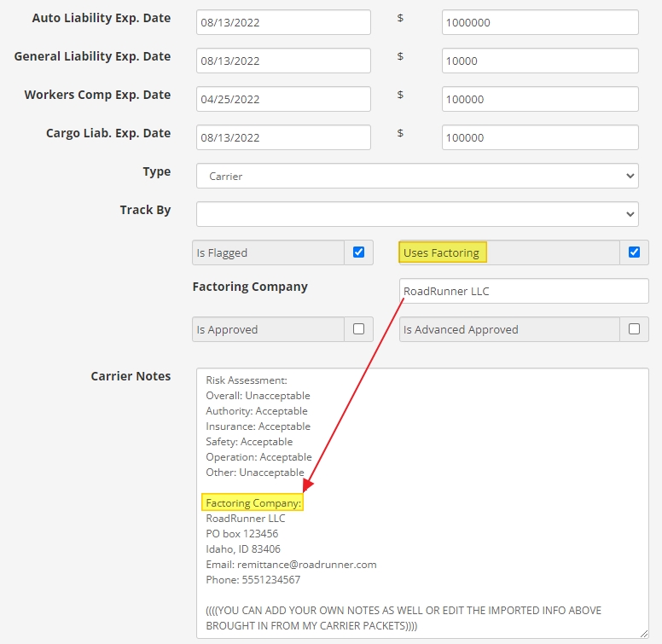This screenshot has height=644, width=662.
Task: Click the Auto Liability Exp. Date field
Action: (283, 22)
